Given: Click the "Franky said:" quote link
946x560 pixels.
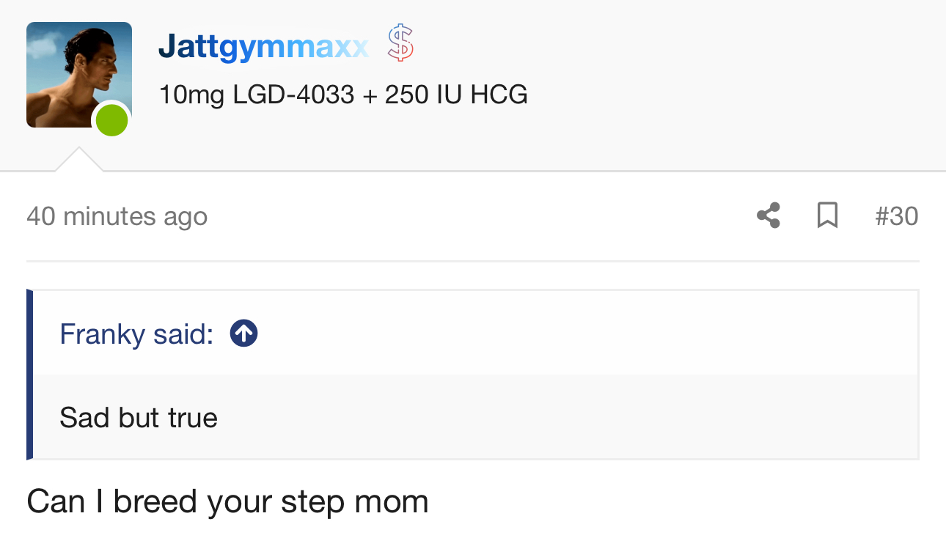Looking at the screenshot, I should [136, 334].
